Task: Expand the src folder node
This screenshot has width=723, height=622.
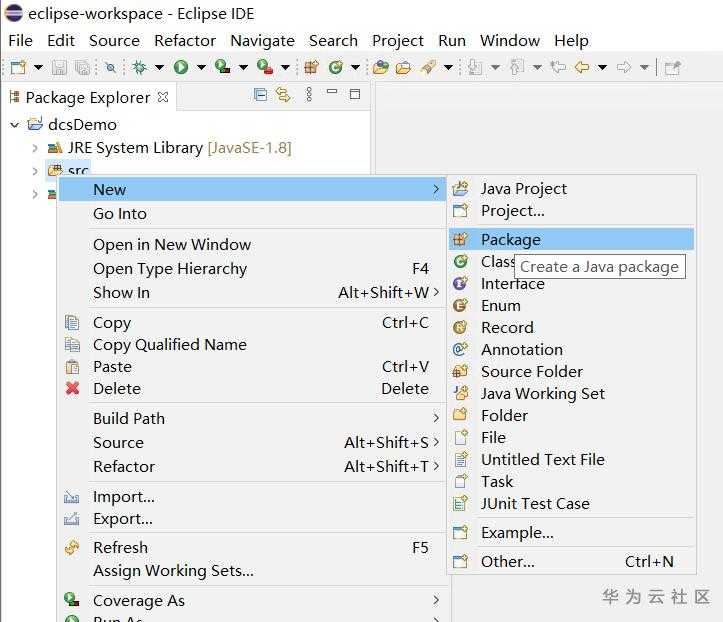Action: tap(35, 171)
